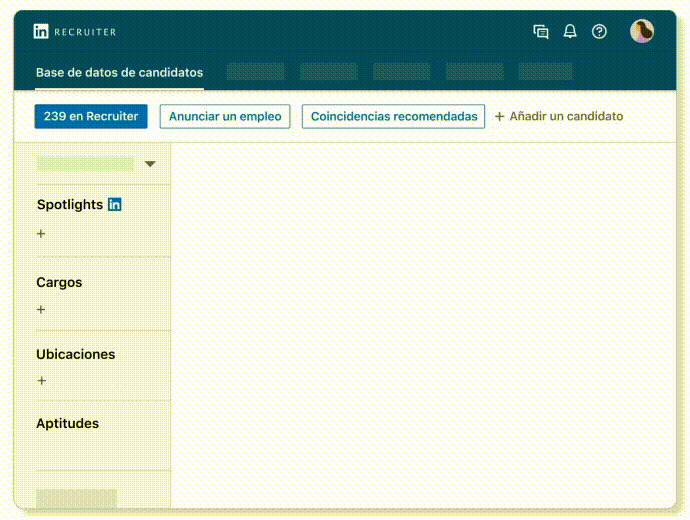
Task: Select the Ubicaciones filter heading
Action: click(76, 355)
